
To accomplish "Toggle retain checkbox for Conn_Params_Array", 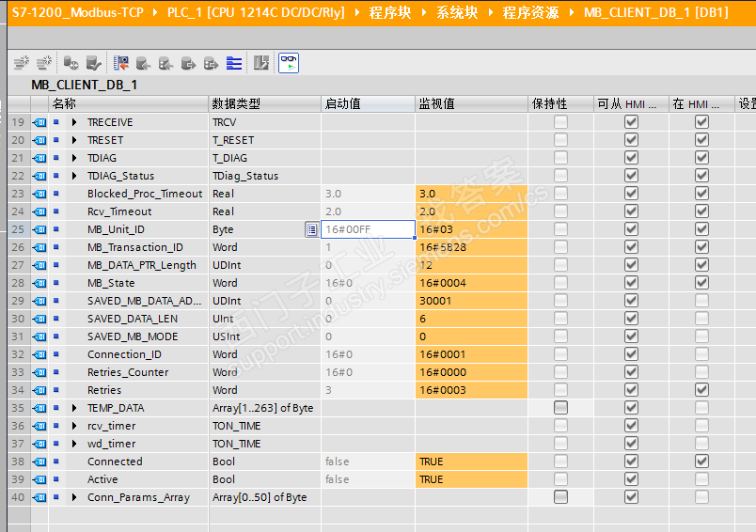I will point(560,497).
